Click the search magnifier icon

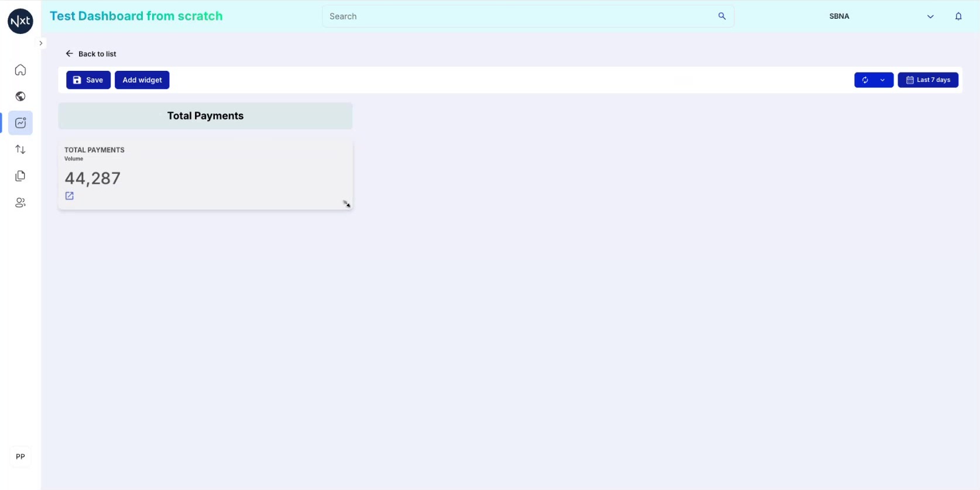click(722, 16)
